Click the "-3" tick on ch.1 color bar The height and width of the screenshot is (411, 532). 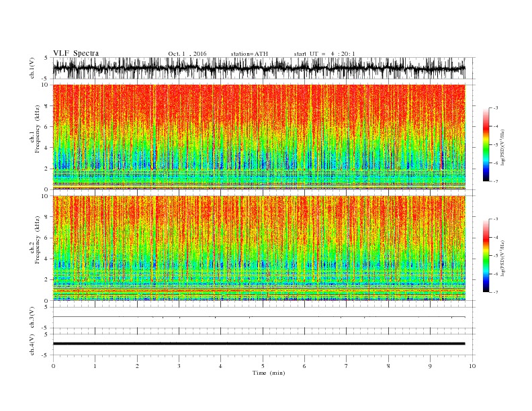[496, 108]
